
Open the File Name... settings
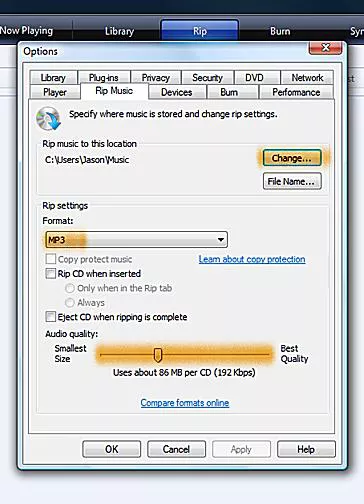pyautogui.click(x=292, y=181)
